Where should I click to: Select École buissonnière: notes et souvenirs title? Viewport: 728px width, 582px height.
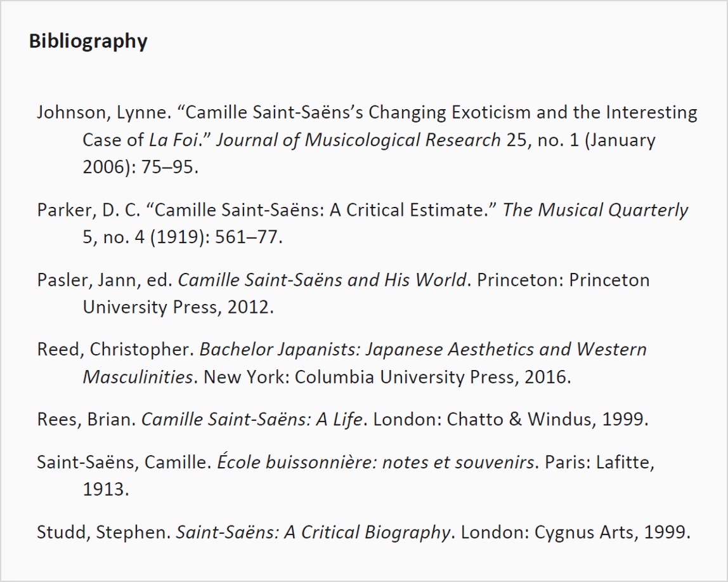(x=375, y=461)
